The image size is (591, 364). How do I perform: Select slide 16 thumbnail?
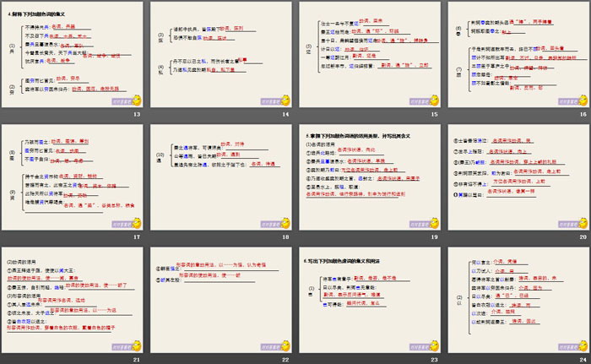(x=518, y=55)
